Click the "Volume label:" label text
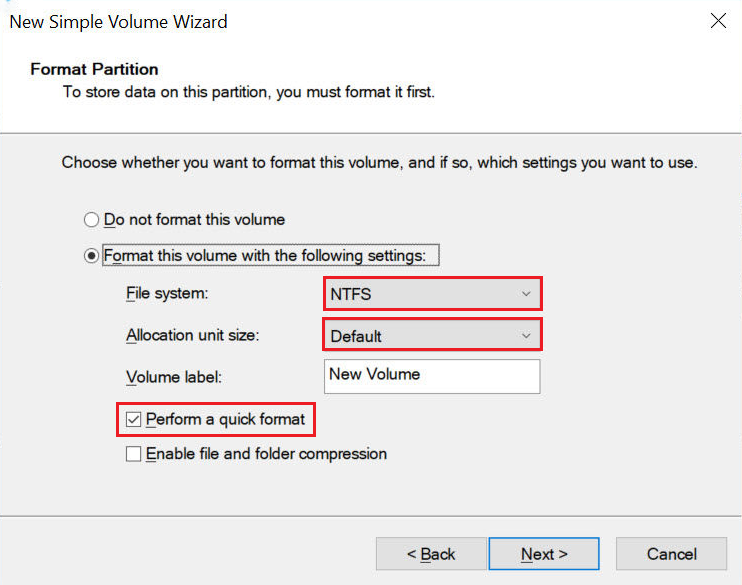This screenshot has height=585, width=742. [x=173, y=377]
